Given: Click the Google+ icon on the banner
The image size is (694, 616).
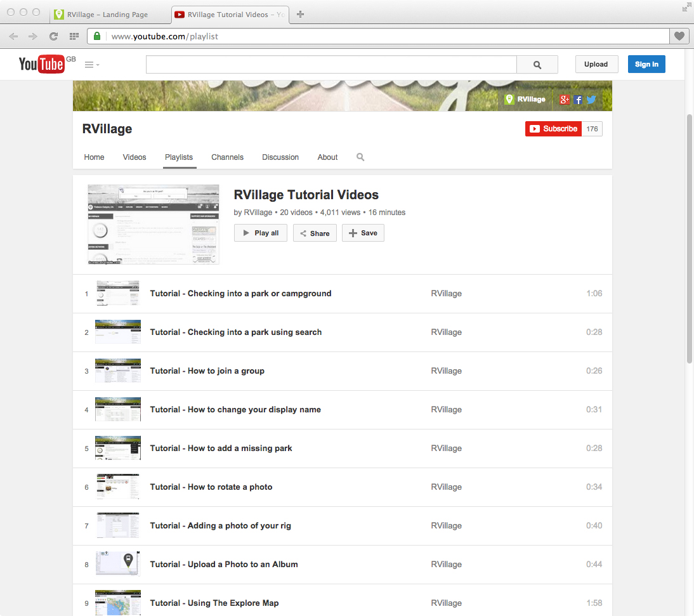Looking at the screenshot, I should pos(565,100).
